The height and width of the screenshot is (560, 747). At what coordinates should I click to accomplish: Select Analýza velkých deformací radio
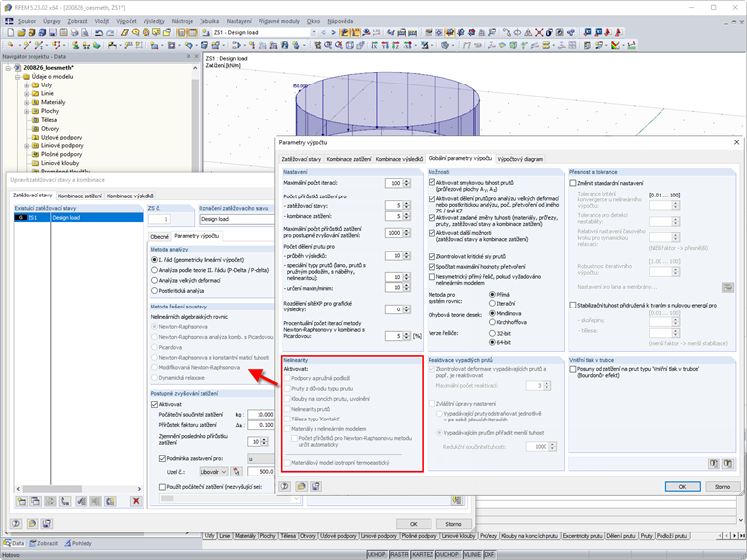point(154,280)
